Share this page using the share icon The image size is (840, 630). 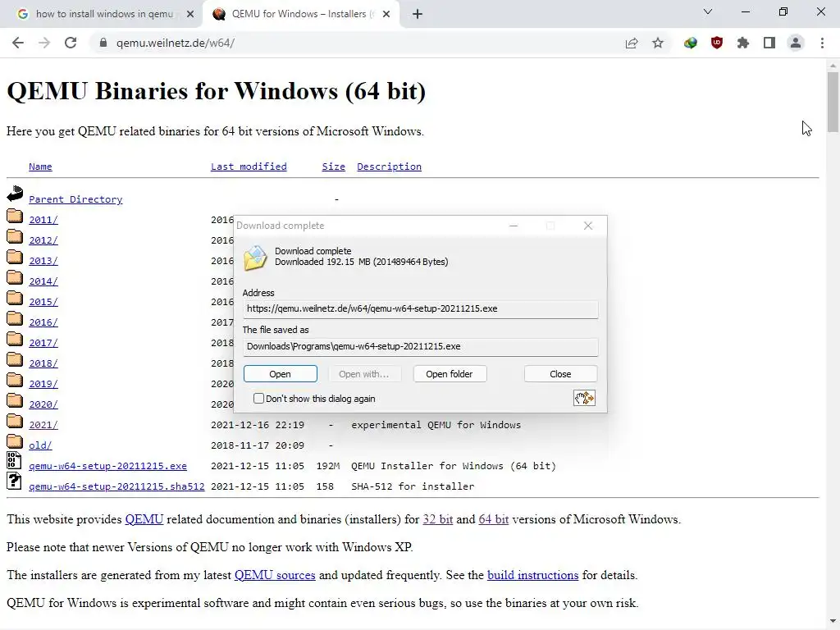pos(632,43)
